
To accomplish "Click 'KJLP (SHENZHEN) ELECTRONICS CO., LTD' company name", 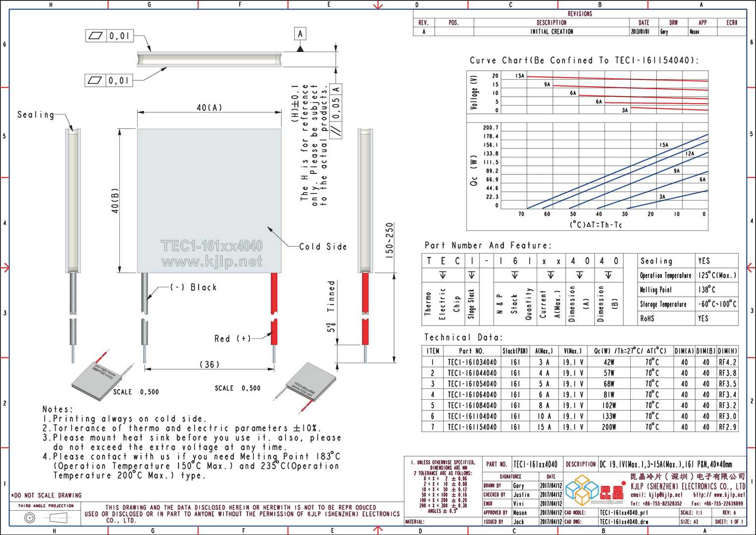I will [x=688, y=486].
